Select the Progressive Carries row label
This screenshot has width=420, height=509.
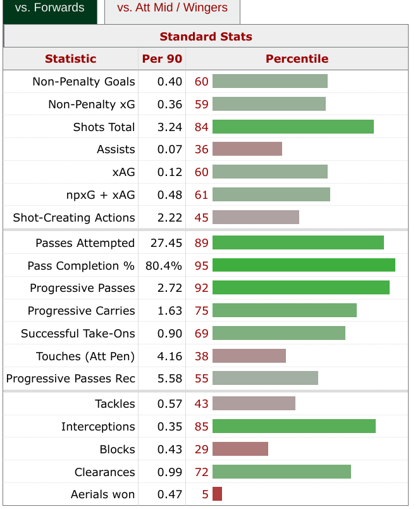point(81,311)
